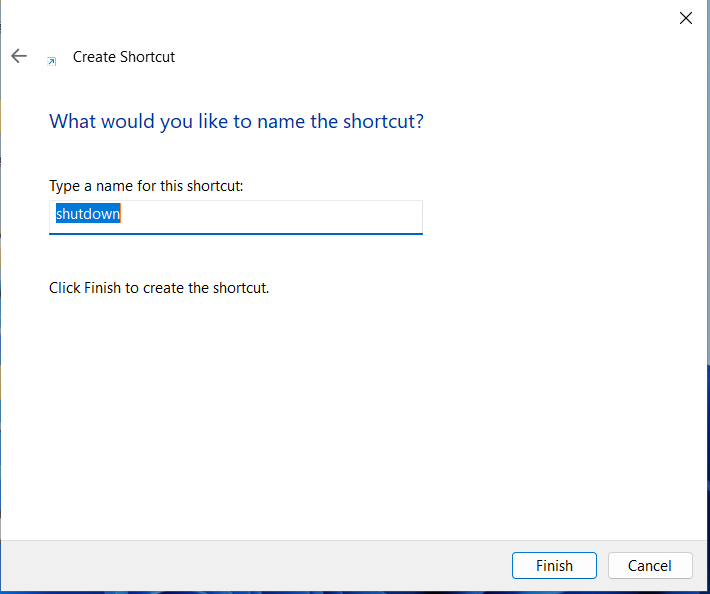Image resolution: width=710 pixels, height=594 pixels.
Task: Click the "Type a name for this shortcut" label
Action: click(x=146, y=186)
